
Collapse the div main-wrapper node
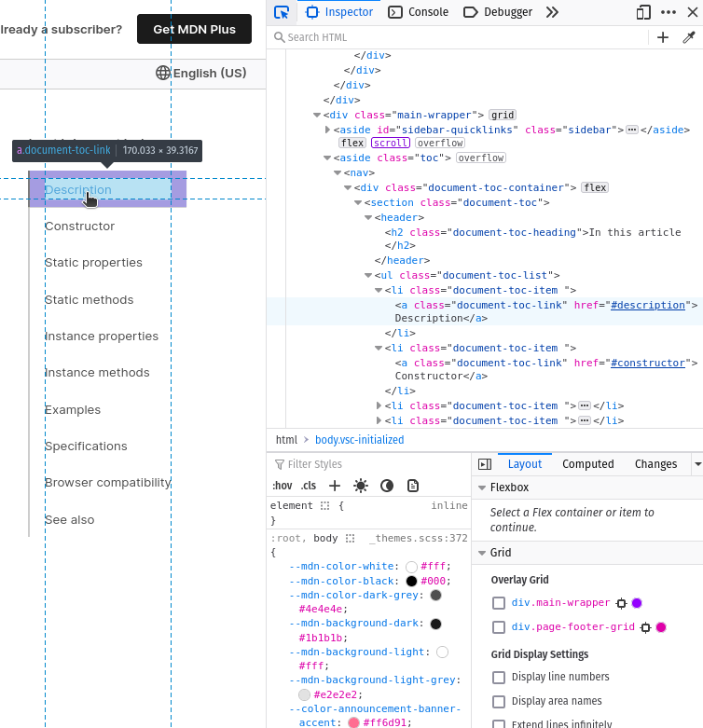(x=317, y=115)
